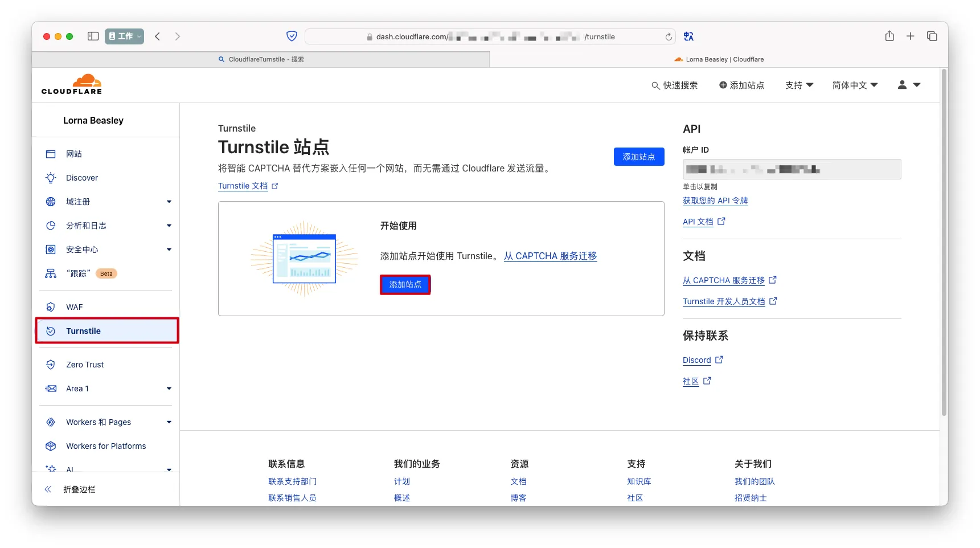
Task: Open the 我们的团队 footer link
Action: pos(755,481)
